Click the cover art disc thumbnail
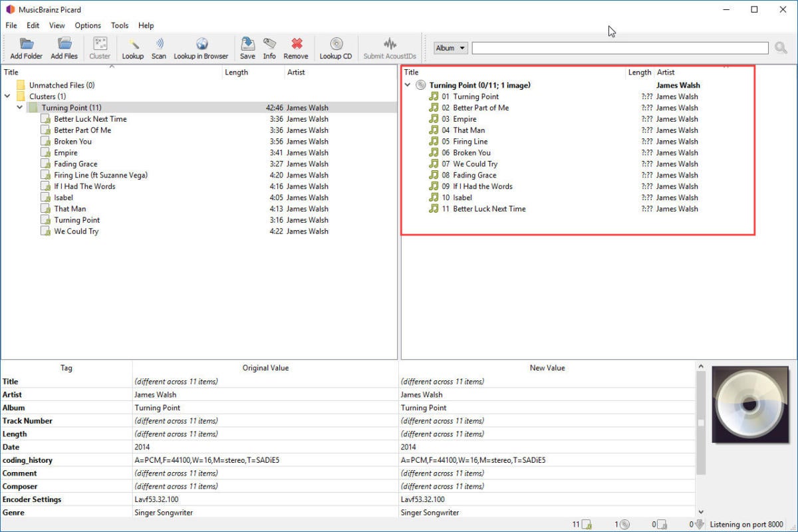 pos(751,404)
